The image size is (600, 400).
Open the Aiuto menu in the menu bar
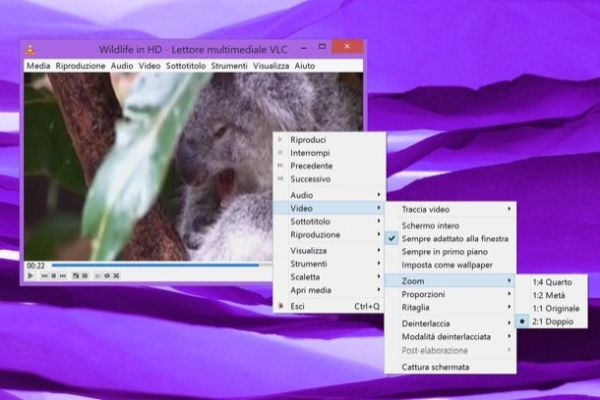(305, 66)
